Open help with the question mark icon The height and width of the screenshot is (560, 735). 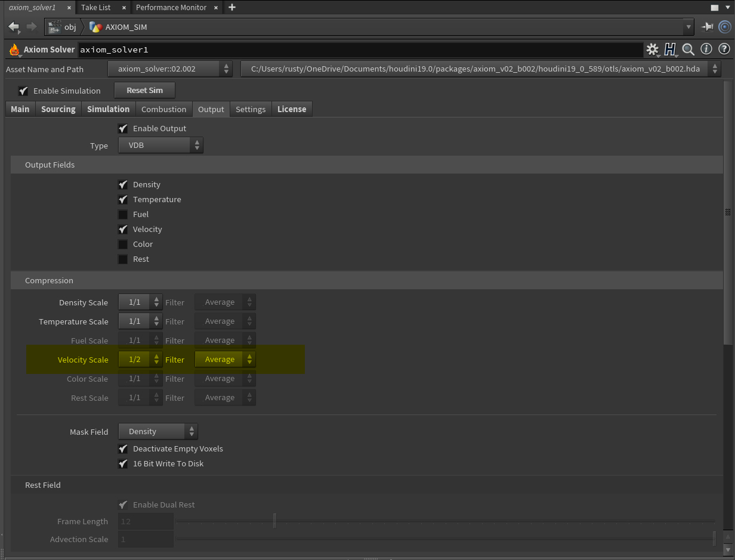coord(724,49)
